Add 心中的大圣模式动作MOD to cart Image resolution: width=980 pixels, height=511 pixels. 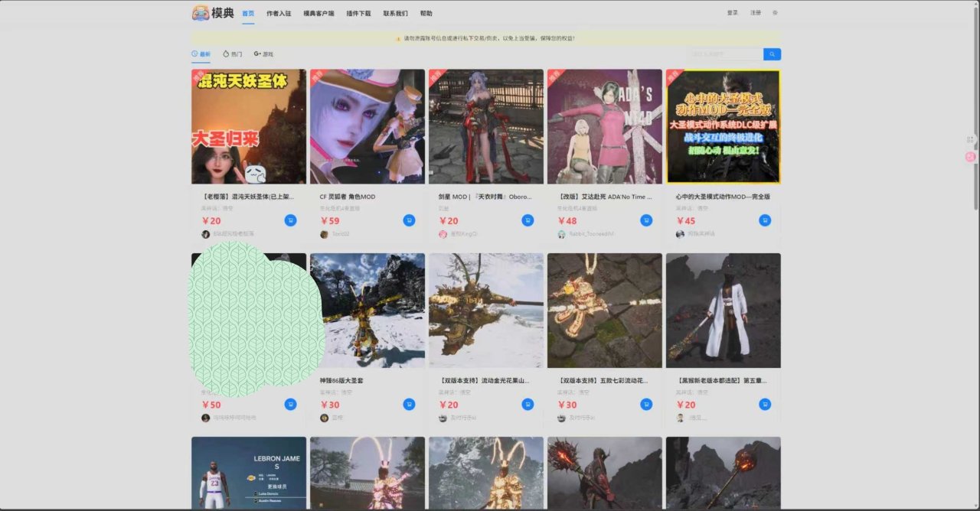coord(765,220)
